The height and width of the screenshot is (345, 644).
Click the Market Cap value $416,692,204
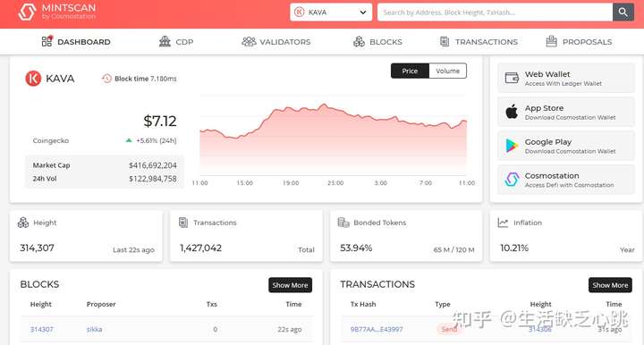(x=153, y=165)
